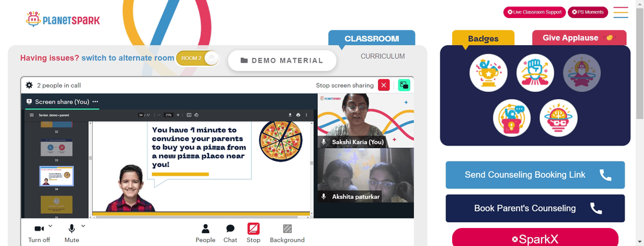644x246 pixels.
Task: Open Background effects option
Action: (x=287, y=233)
